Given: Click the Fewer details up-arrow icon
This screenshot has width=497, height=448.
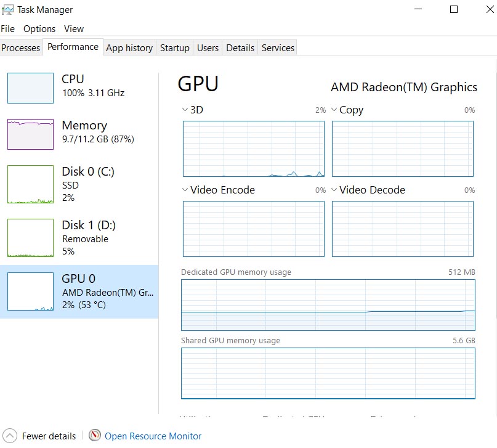Looking at the screenshot, I should tap(10, 436).
